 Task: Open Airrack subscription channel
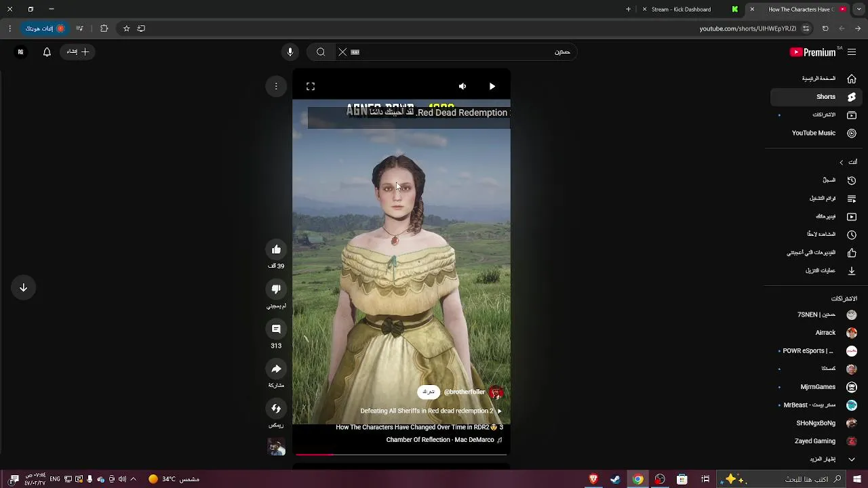tap(815, 333)
